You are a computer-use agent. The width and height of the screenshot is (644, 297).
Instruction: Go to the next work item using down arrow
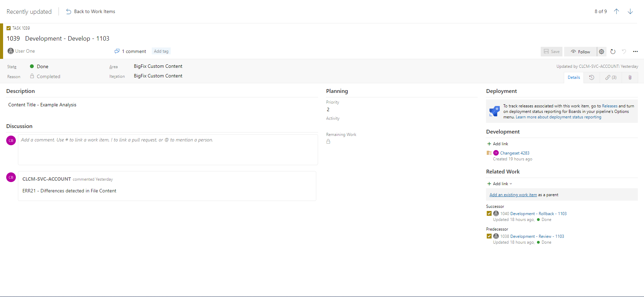pos(630,11)
